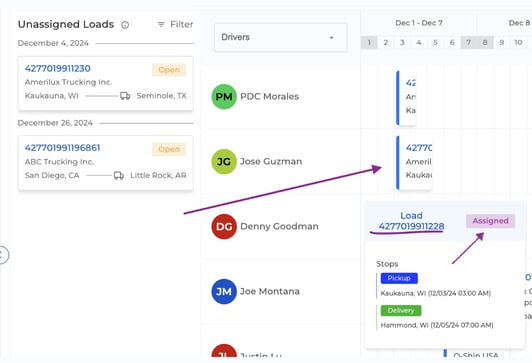532x363 pixels.
Task: Click the info icon beside Unassigned Loads
Action: pyautogui.click(x=125, y=25)
